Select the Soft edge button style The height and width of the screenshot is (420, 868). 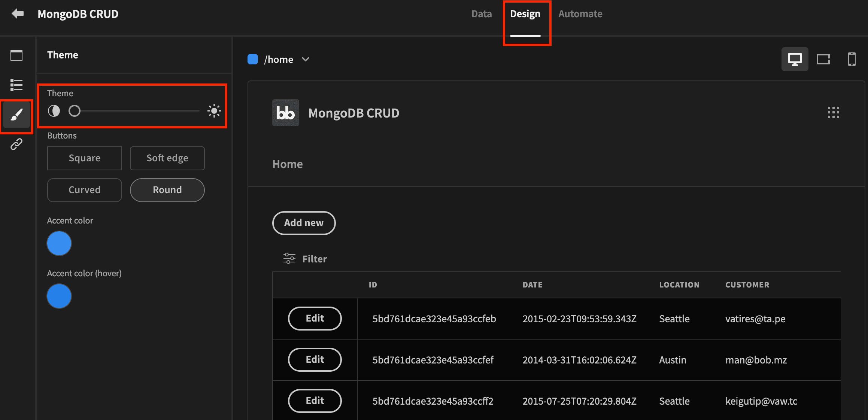(167, 158)
